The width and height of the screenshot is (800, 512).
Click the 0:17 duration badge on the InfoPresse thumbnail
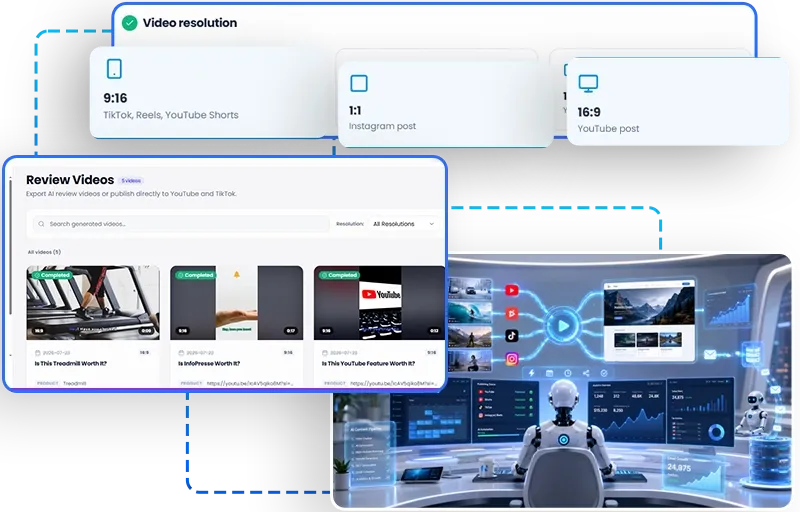pyautogui.click(x=291, y=330)
